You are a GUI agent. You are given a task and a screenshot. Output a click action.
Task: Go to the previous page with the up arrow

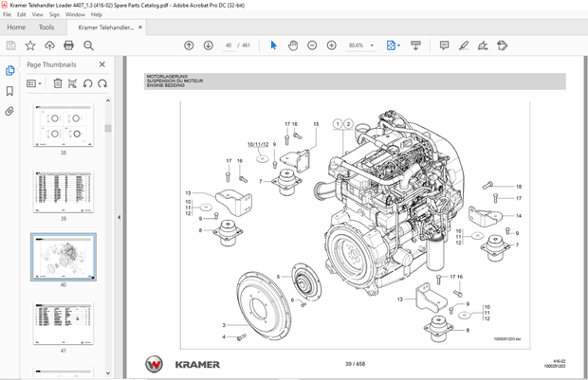(x=189, y=45)
